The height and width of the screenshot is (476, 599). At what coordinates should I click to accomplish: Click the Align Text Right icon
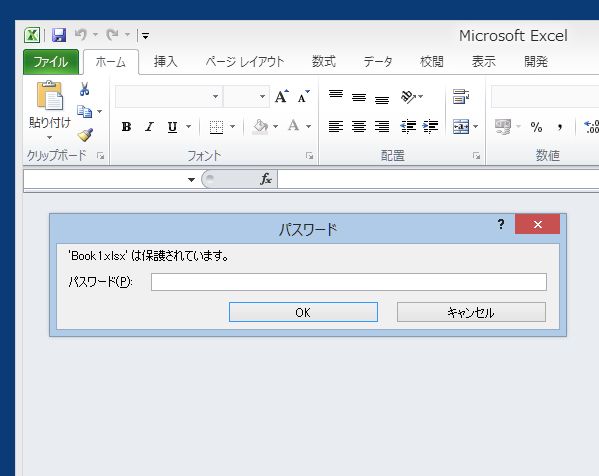pos(382,126)
